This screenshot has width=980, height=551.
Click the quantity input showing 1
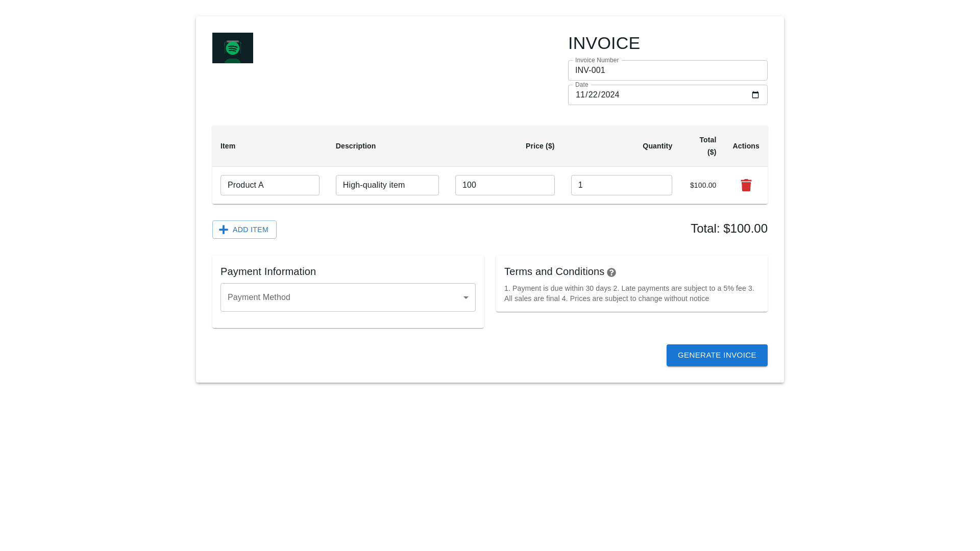pos(621,185)
